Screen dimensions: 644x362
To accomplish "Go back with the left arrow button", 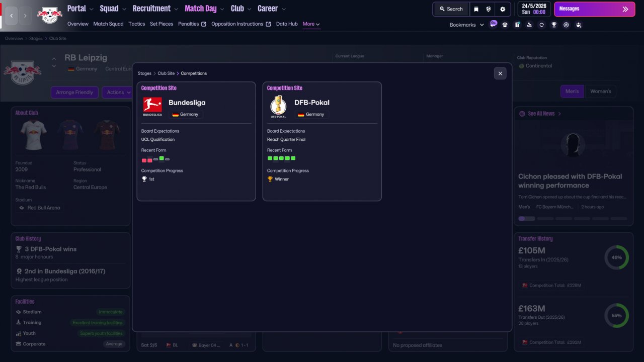I will pyautogui.click(x=12, y=16).
